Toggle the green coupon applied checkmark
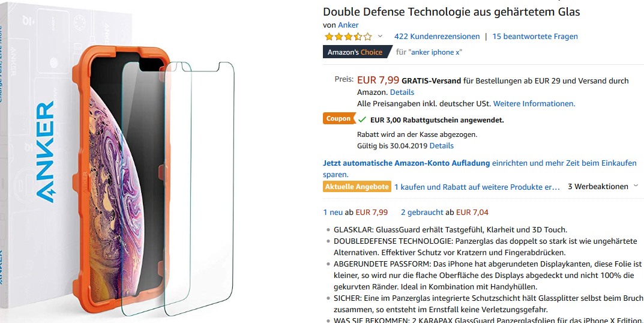The image size is (644, 323). tap(362, 119)
